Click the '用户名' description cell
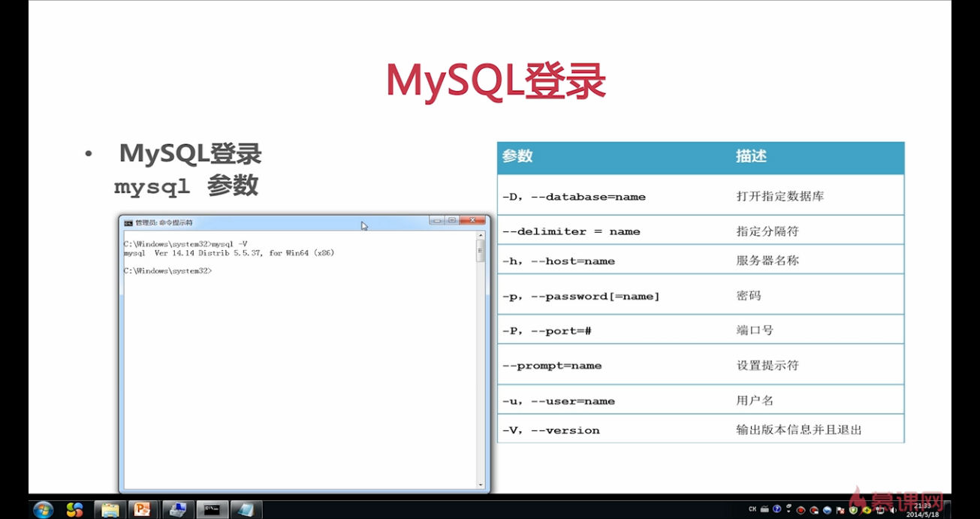980x519 pixels. click(x=755, y=400)
